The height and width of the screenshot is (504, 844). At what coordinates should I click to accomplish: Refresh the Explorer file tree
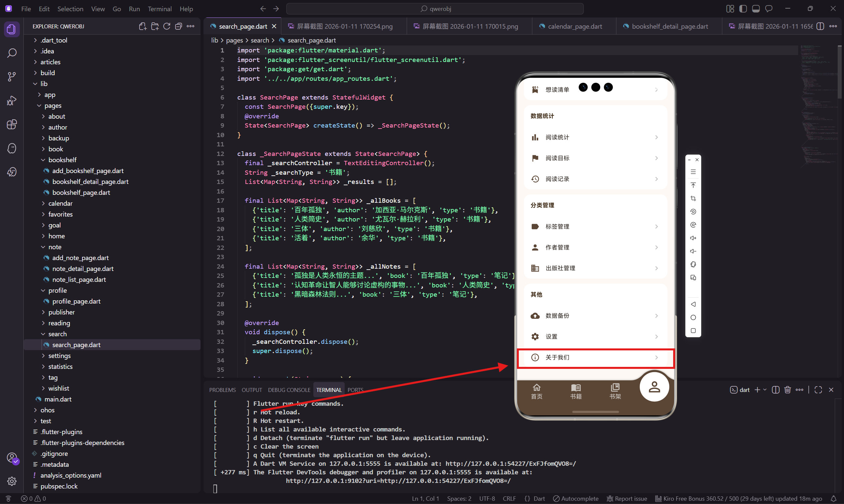coord(167,26)
